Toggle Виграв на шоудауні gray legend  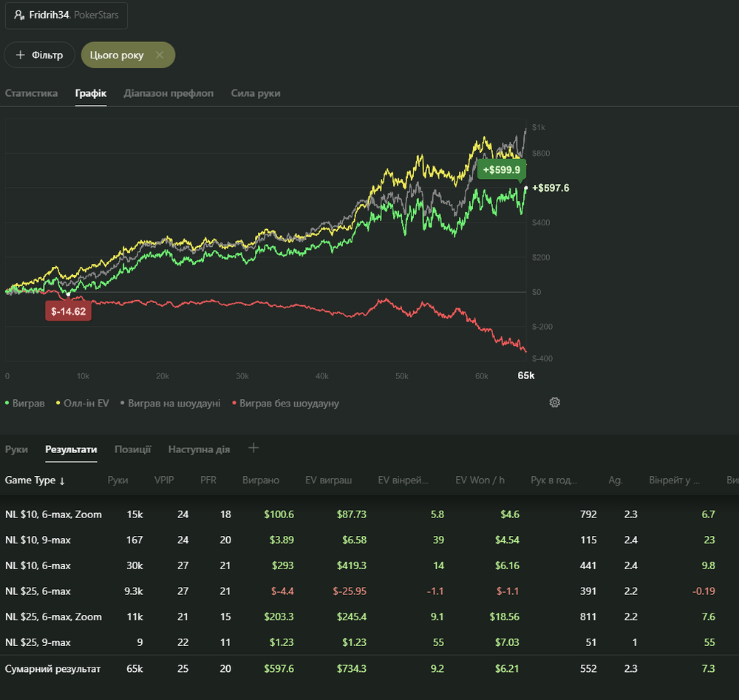pos(170,404)
